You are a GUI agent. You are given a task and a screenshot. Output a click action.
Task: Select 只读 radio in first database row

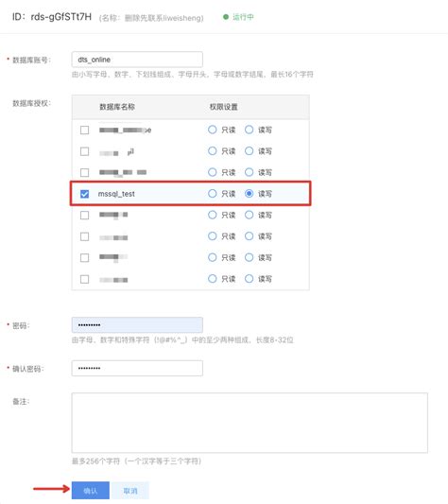[x=212, y=130]
